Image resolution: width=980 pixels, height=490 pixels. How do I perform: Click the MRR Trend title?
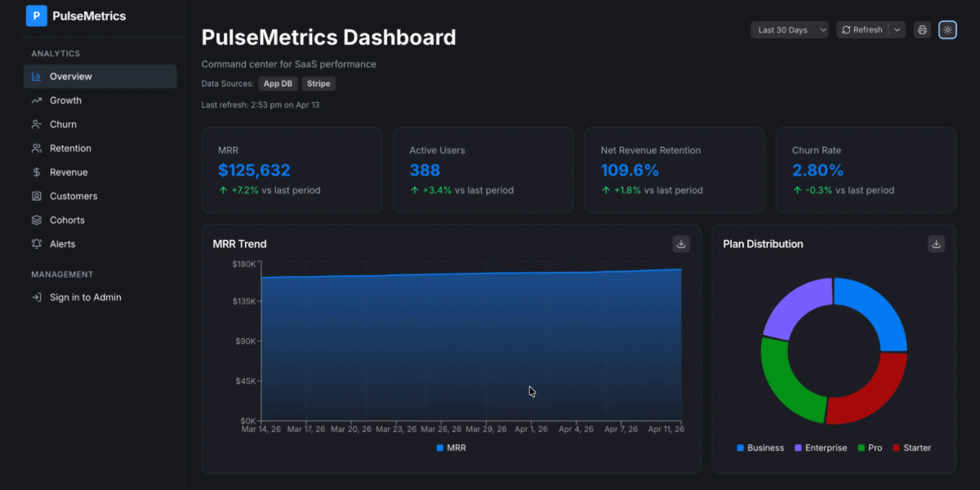click(x=239, y=244)
